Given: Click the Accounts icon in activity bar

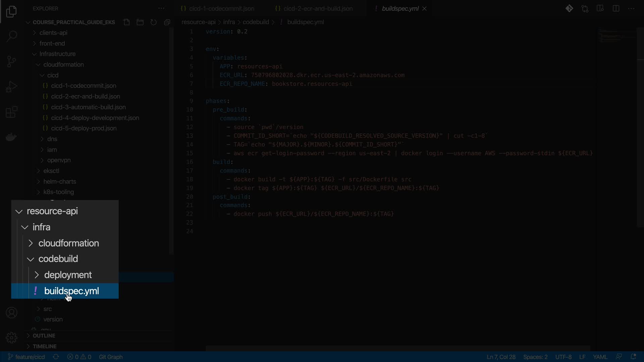Looking at the screenshot, I should pyautogui.click(x=11, y=313).
